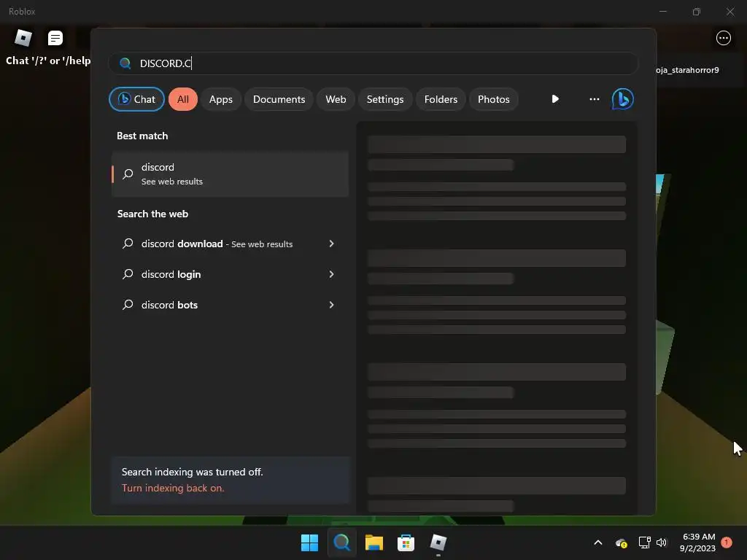Image resolution: width=747 pixels, height=560 pixels.
Task: Minimize the Roblox window
Action: 662,12
